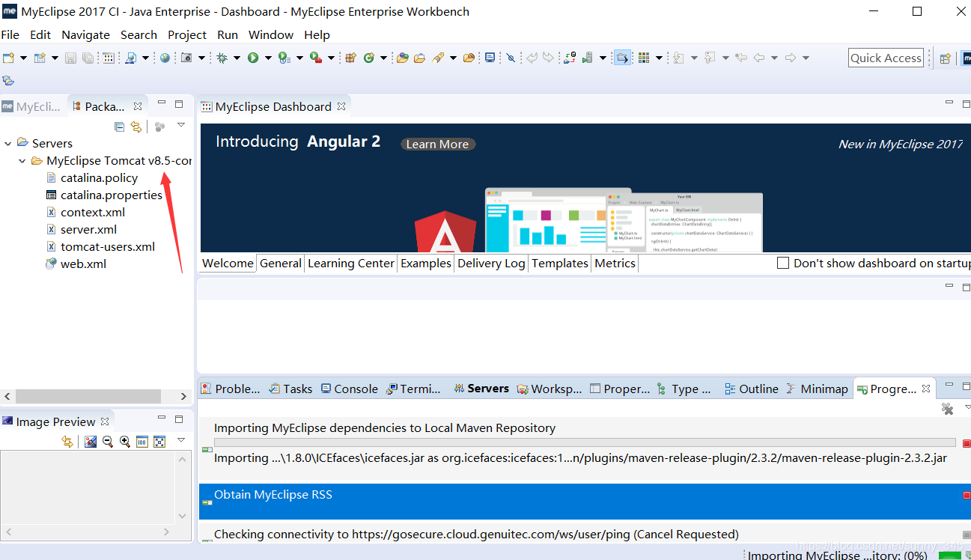
Task: Open the Run configurations dropdown arrow
Action: [x=268, y=58]
